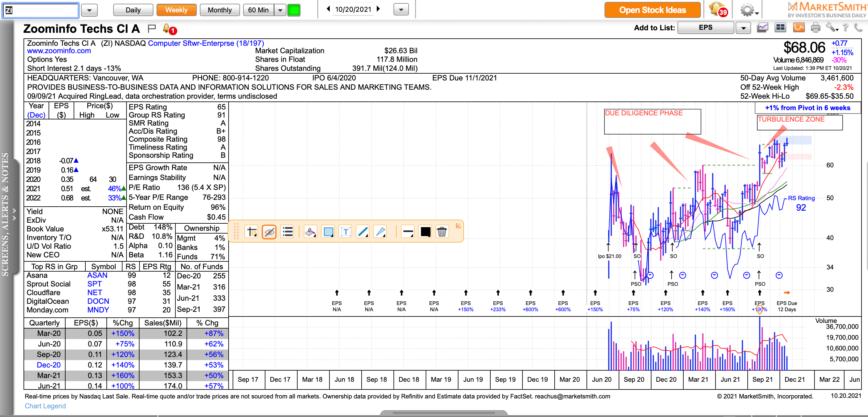The height and width of the screenshot is (417, 868).
Task: Click the Ipo $21.00 chart marker
Action: coord(609,256)
